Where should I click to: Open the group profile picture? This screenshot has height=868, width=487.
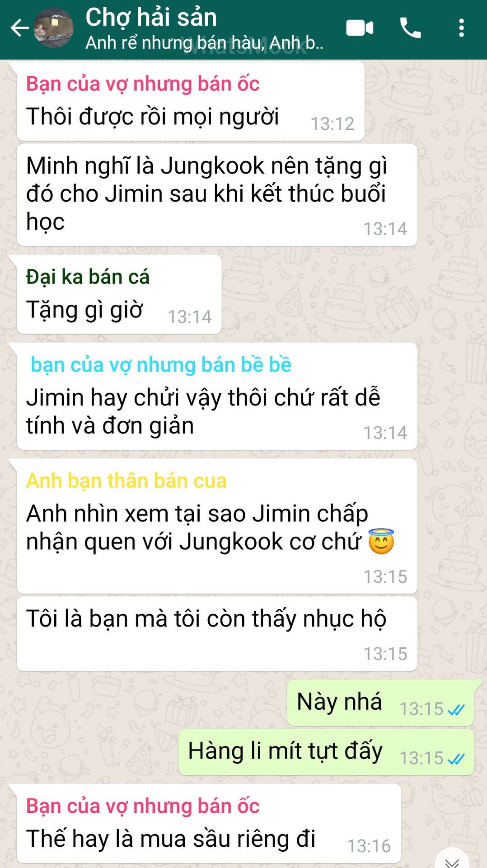54,28
